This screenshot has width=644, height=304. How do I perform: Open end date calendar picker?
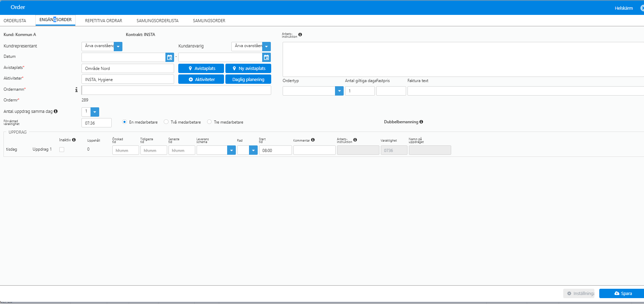pyautogui.click(x=266, y=57)
